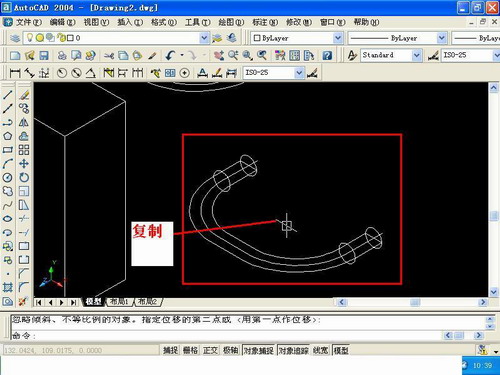Click the command line input field
This screenshot has height=375, width=500.
point(227,335)
